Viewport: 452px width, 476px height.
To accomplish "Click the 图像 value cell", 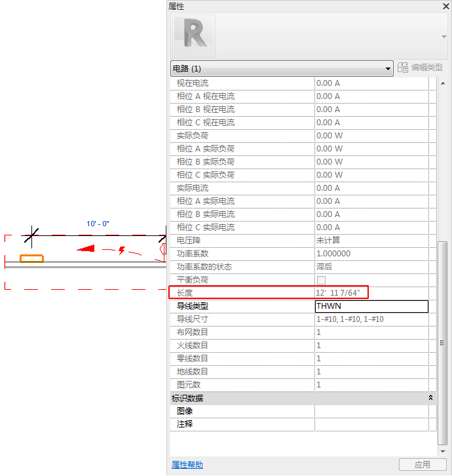I will [x=371, y=411].
